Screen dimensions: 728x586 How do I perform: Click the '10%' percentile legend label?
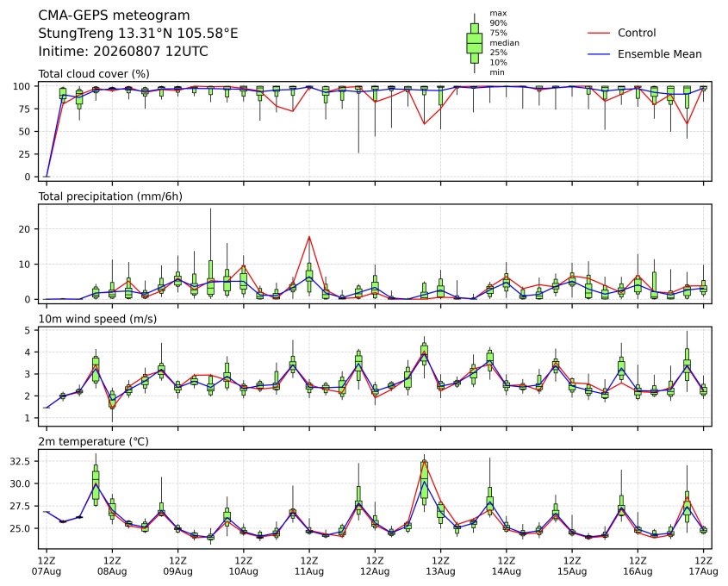point(498,62)
